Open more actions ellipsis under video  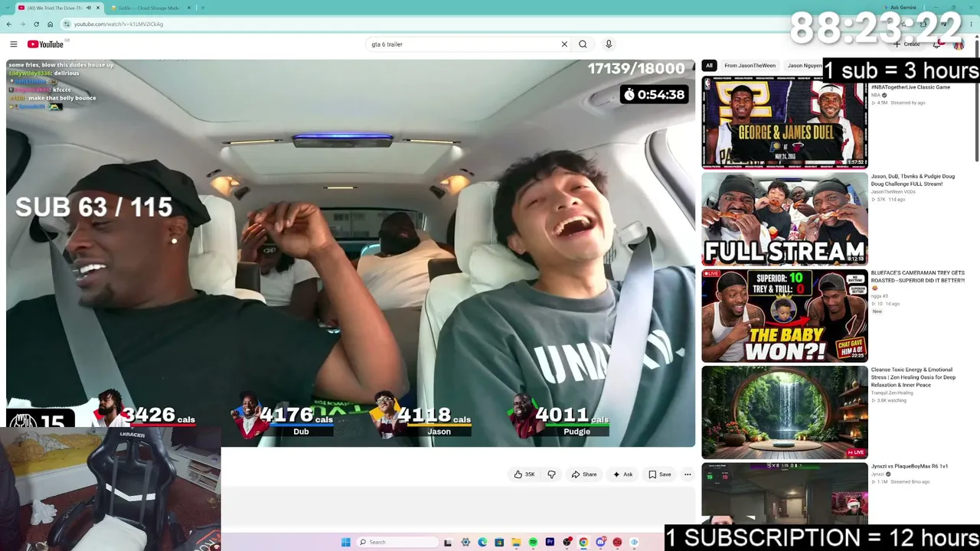pyautogui.click(x=688, y=474)
